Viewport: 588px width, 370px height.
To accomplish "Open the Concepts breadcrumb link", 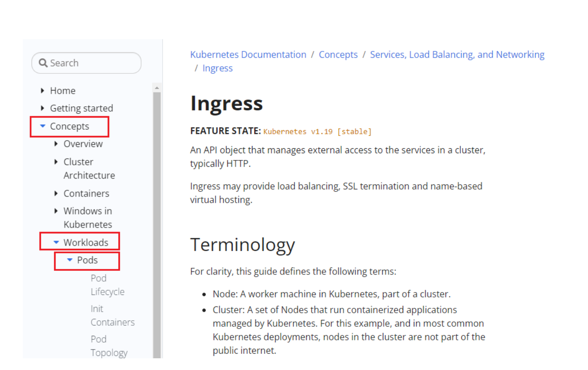I will [338, 55].
